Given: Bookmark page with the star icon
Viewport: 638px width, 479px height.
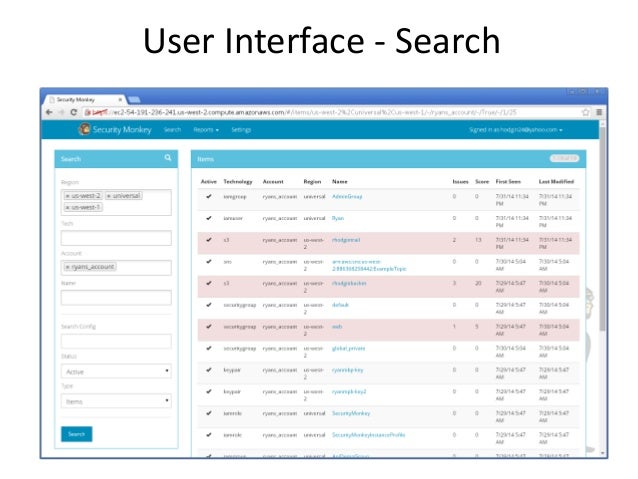Looking at the screenshot, I should (x=585, y=112).
